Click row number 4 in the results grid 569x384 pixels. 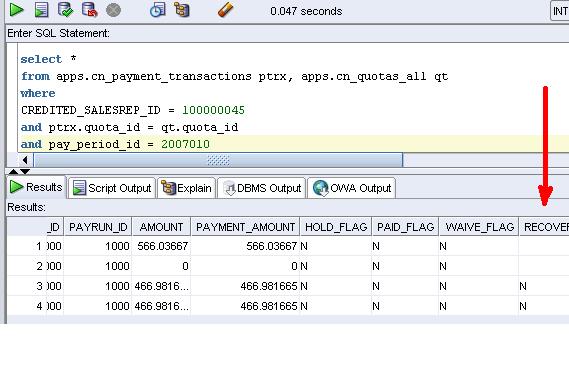[27, 306]
